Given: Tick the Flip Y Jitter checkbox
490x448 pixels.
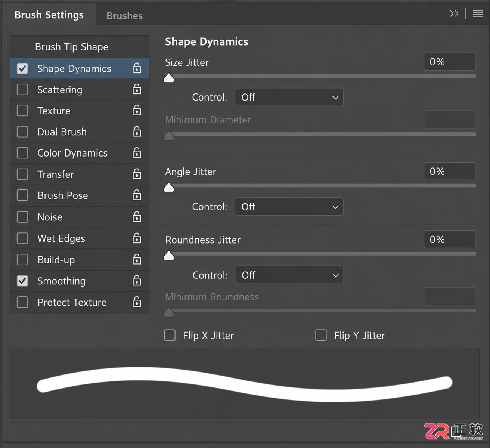Looking at the screenshot, I should 321,335.
